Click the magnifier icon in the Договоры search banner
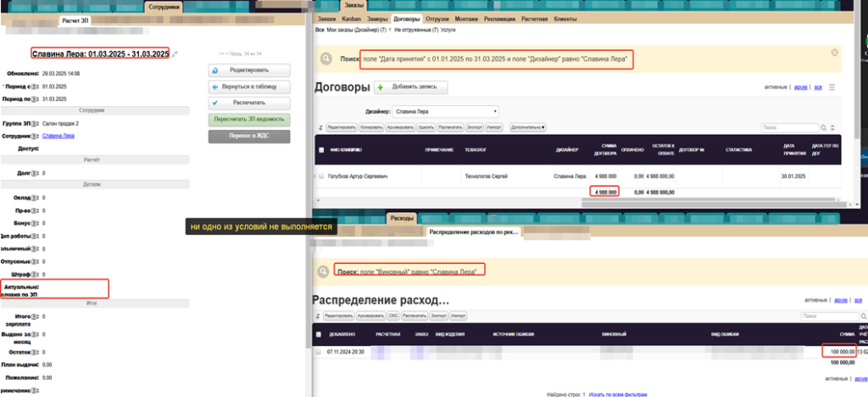 [x=327, y=59]
